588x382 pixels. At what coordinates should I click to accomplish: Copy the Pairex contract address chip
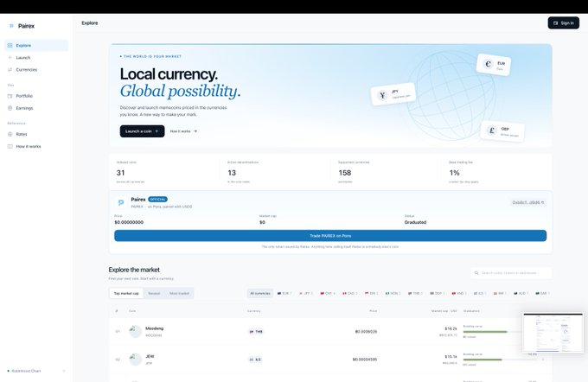coord(528,202)
